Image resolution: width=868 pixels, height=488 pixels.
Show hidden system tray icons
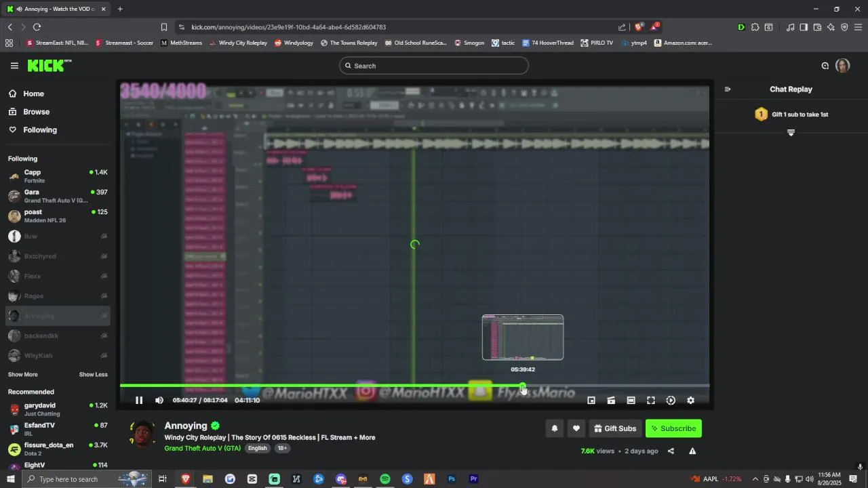[x=755, y=479]
